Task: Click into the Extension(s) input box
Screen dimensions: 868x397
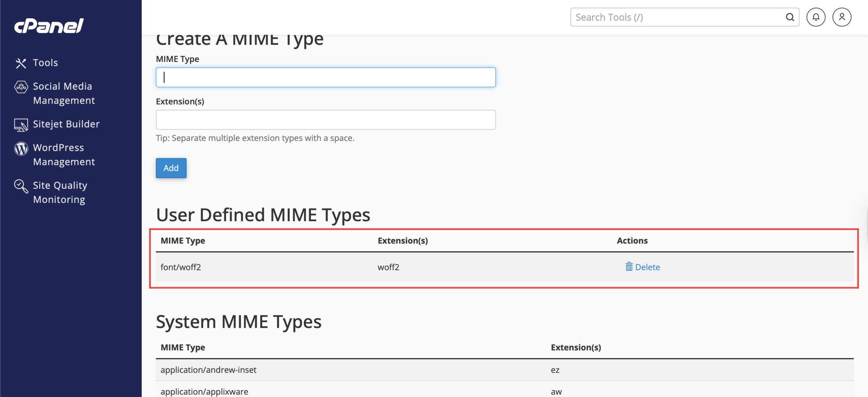Action: coord(325,120)
